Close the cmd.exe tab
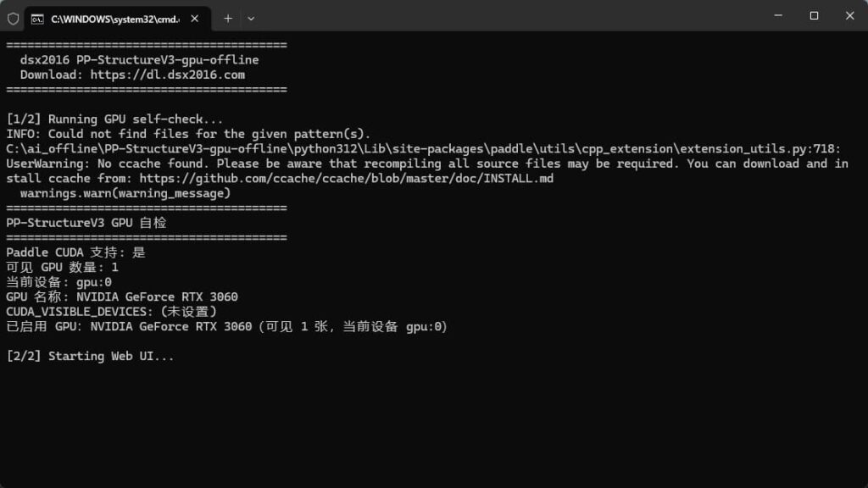 198,18
